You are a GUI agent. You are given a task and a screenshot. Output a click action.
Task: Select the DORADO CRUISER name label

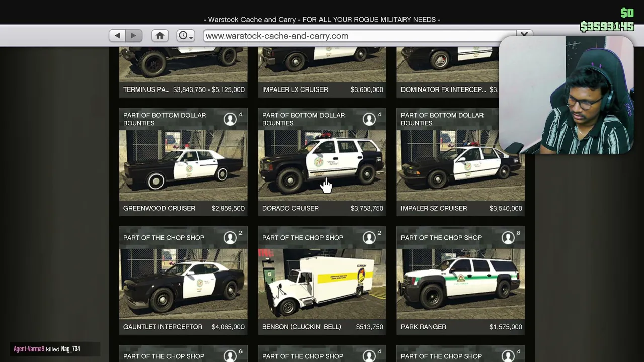point(290,208)
